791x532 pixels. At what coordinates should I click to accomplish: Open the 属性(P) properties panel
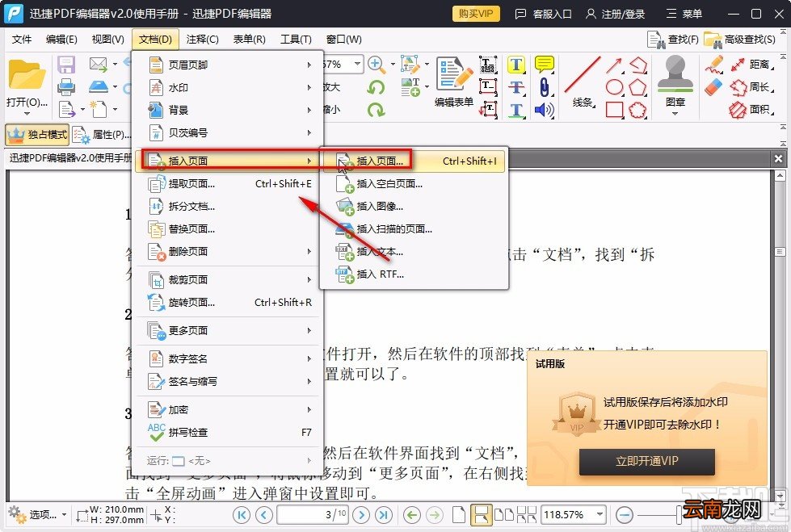click(101, 135)
